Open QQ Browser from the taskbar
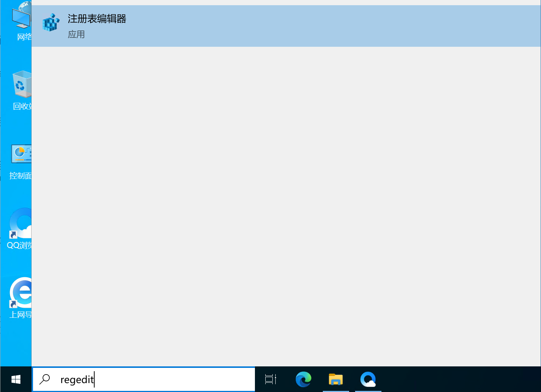Image resolution: width=541 pixels, height=392 pixels. 368,379
